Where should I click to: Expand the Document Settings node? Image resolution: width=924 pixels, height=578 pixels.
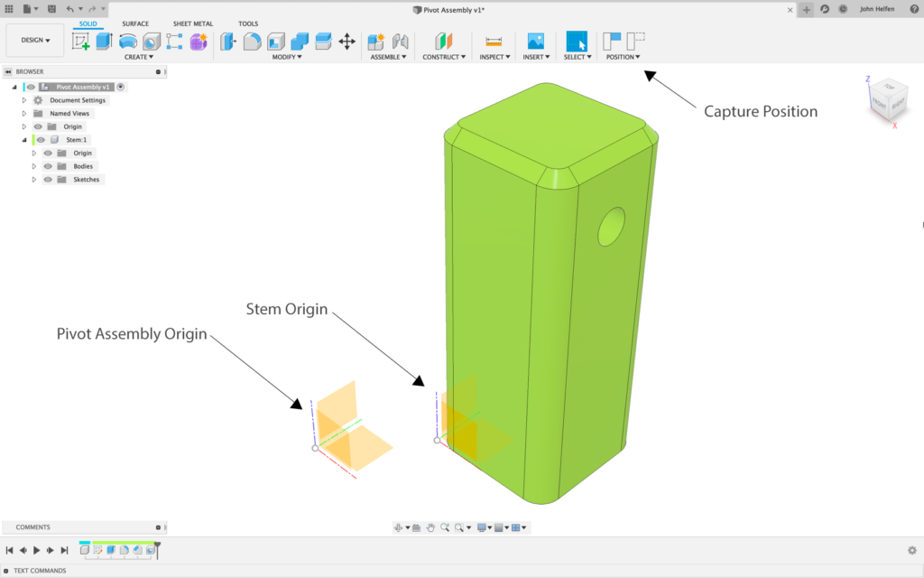pyautogui.click(x=24, y=100)
